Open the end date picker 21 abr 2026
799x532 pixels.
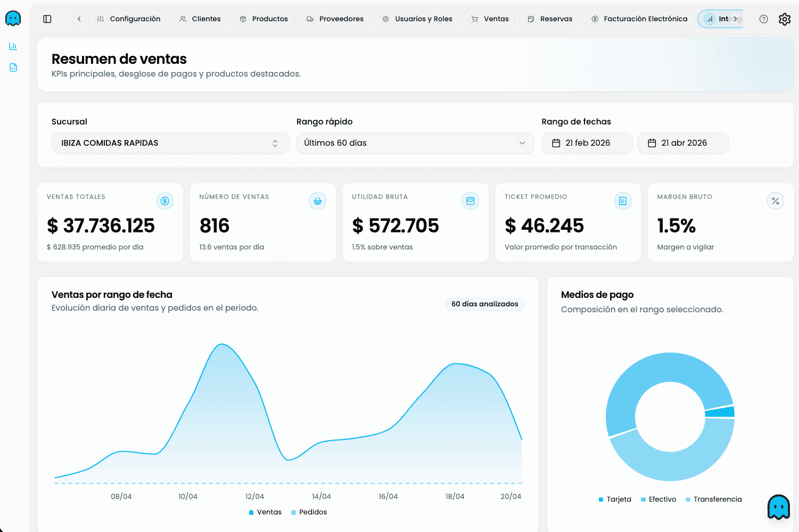pyautogui.click(x=683, y=143)
